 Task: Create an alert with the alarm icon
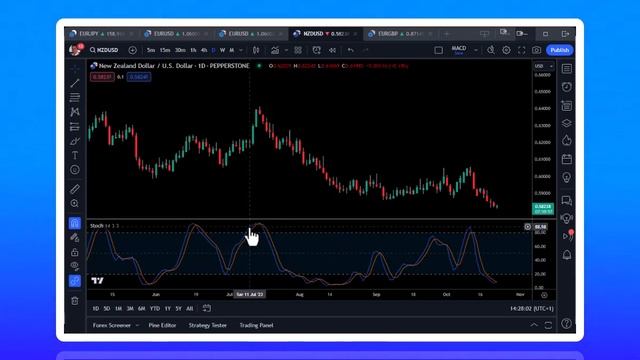pos(316,50)
